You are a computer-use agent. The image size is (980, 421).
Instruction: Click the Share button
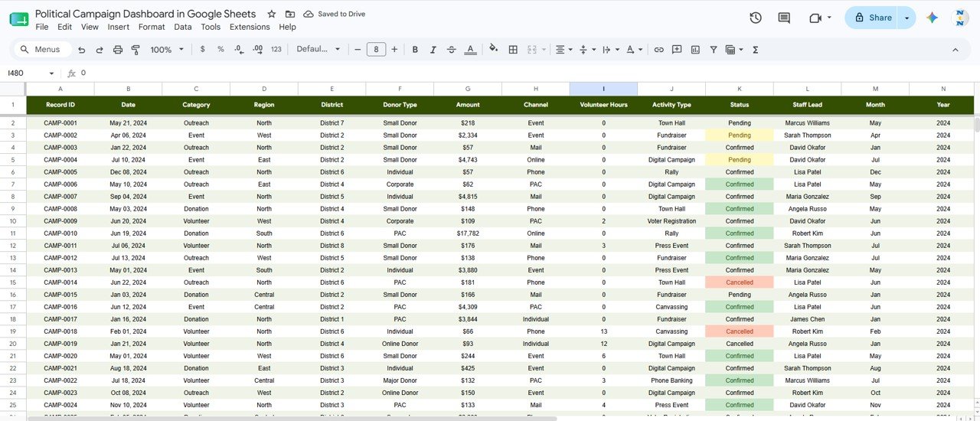[x=873, y=18]
